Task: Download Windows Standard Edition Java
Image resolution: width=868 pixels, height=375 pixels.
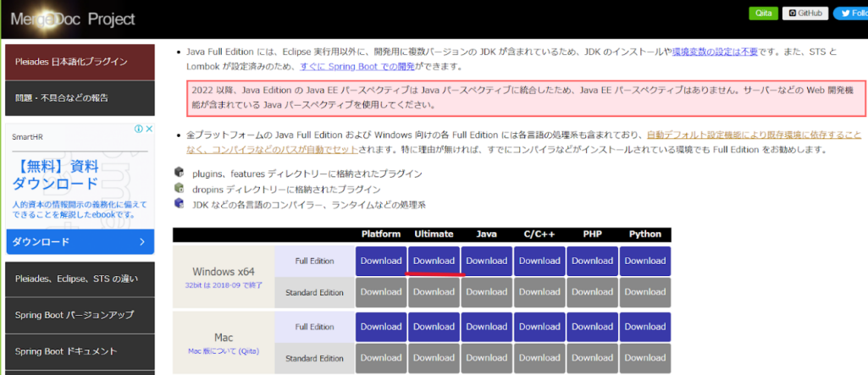Action: tap(487, 293)
